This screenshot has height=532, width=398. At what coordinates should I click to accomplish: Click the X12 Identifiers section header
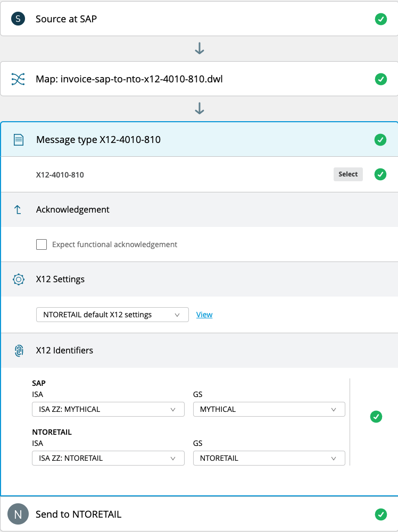point(200,350)
